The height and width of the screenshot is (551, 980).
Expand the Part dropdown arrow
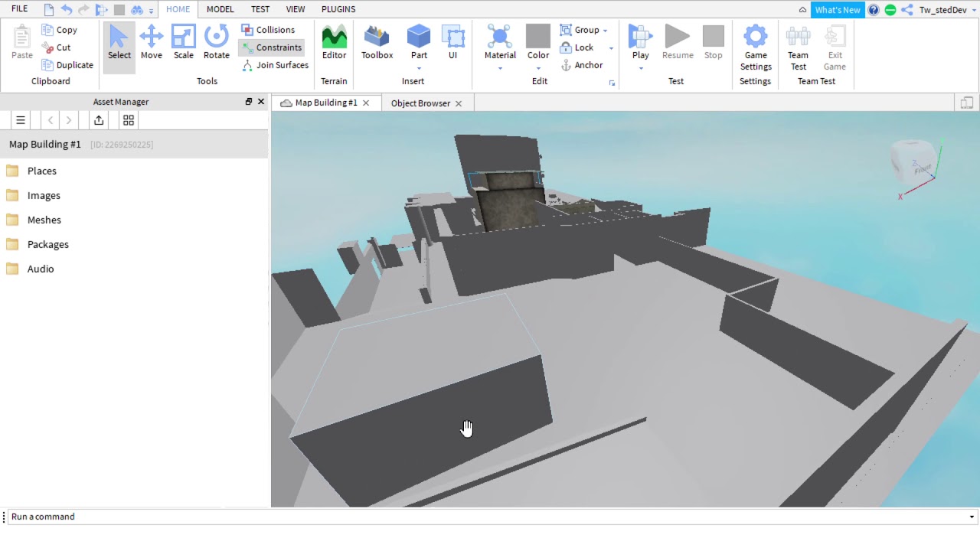point(419,68)
